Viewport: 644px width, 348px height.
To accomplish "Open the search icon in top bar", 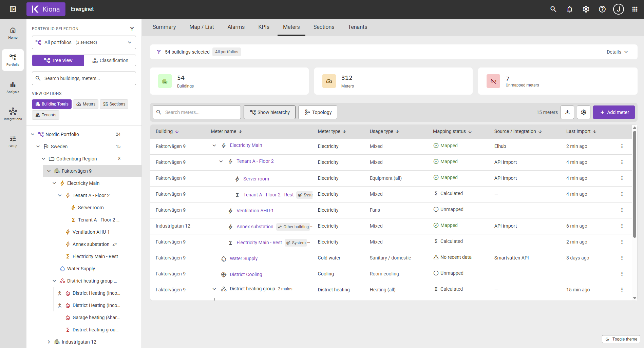I will pos(553,9).
